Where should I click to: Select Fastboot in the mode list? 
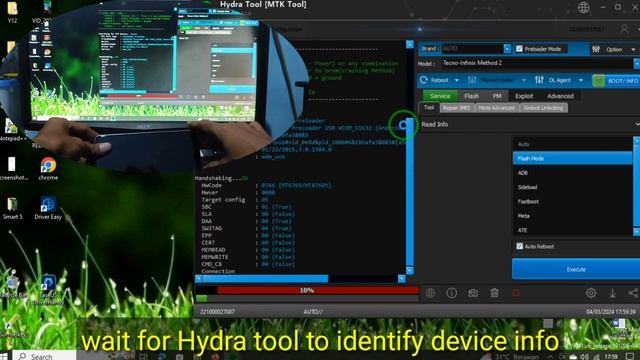pos(573,201)
